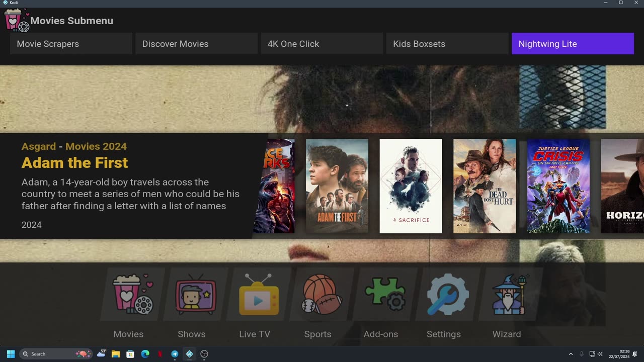
Task: Click the microphone tray icon
Action: point(582,354)
